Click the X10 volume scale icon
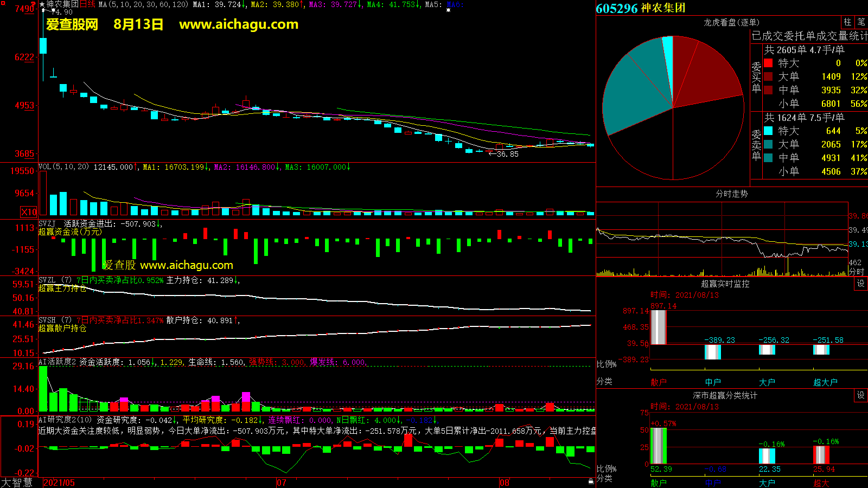Screen dimensions: 868x488 point(29,212)
